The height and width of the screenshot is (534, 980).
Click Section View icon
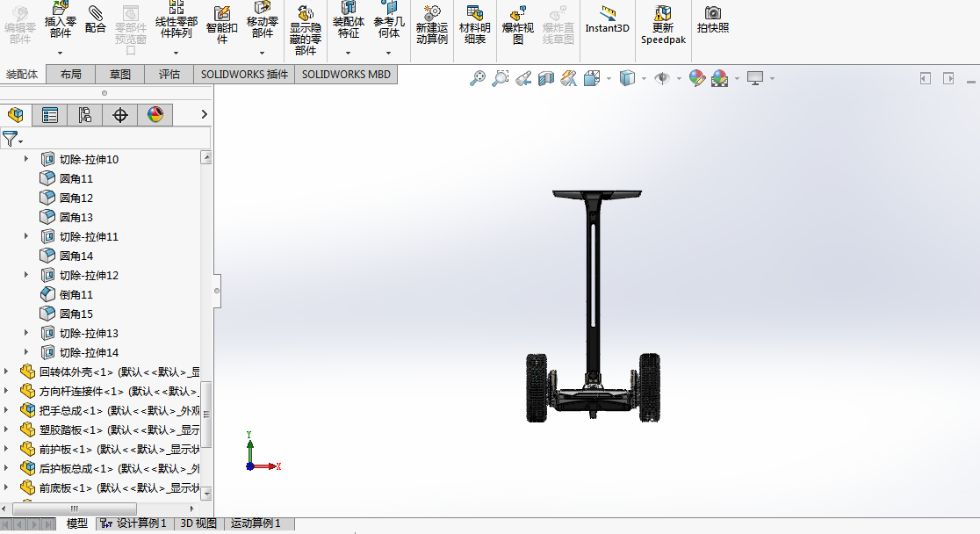(546, 78)
